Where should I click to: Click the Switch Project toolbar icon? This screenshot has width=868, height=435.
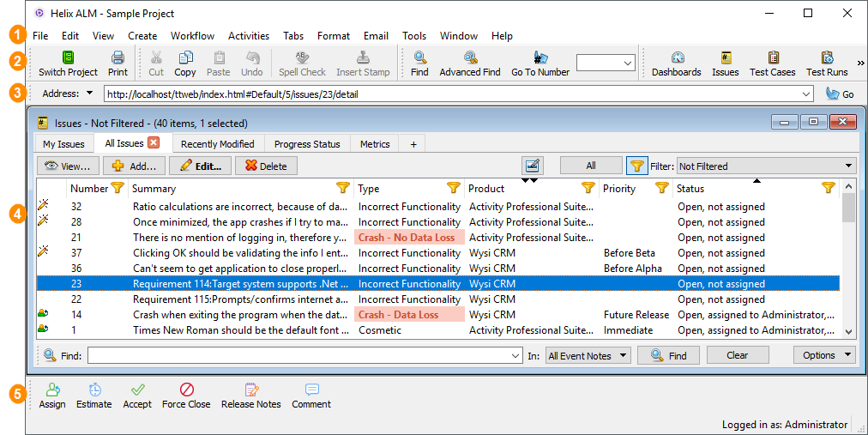click(68, 57)
